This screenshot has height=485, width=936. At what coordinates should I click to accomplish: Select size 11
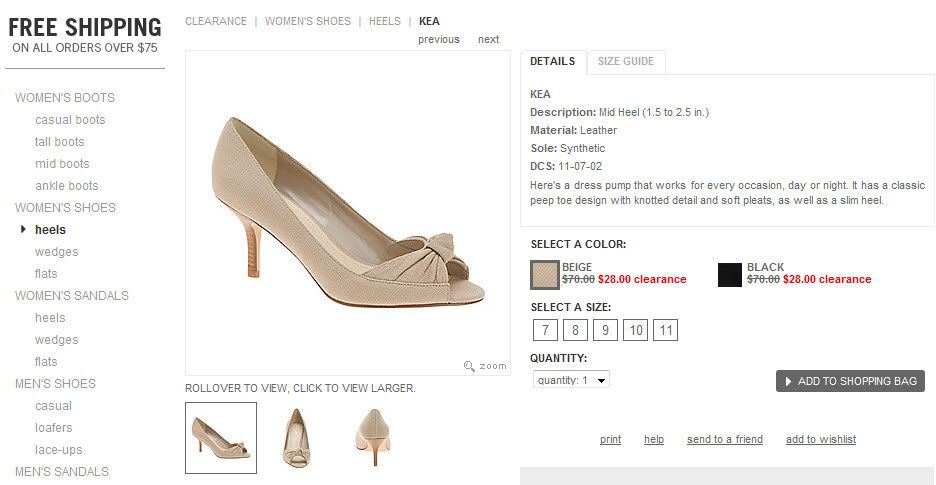tap(665, 330)
